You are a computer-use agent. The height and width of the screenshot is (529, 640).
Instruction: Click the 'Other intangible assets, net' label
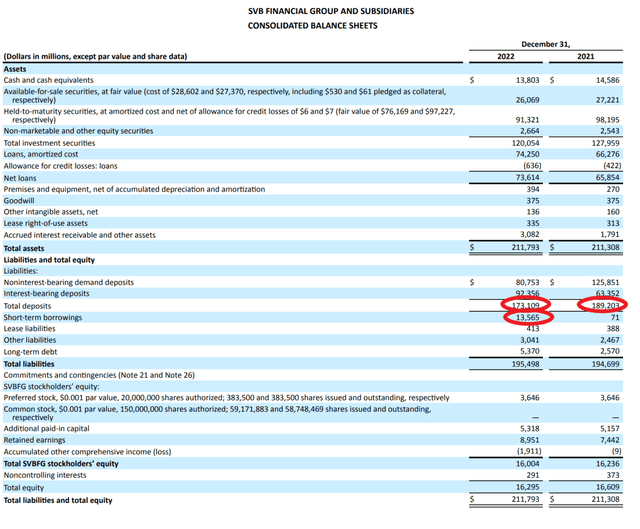[x=51, y=212]
